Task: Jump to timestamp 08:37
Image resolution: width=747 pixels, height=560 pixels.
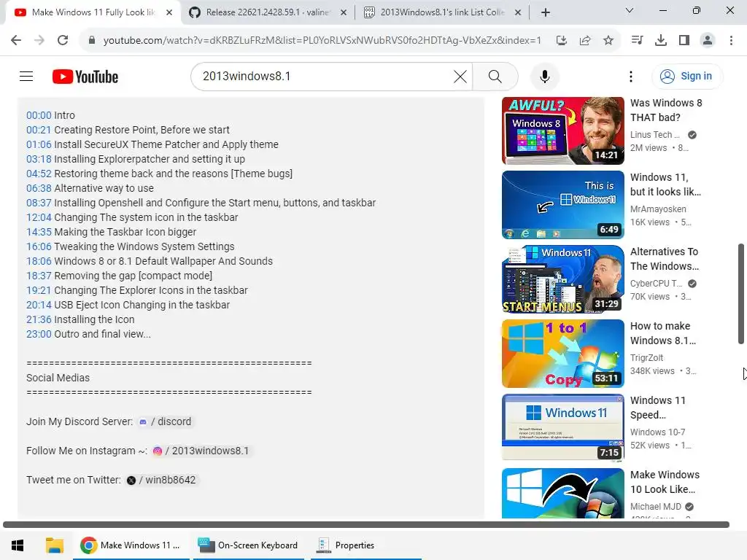Action: click(x=39, y=203)
